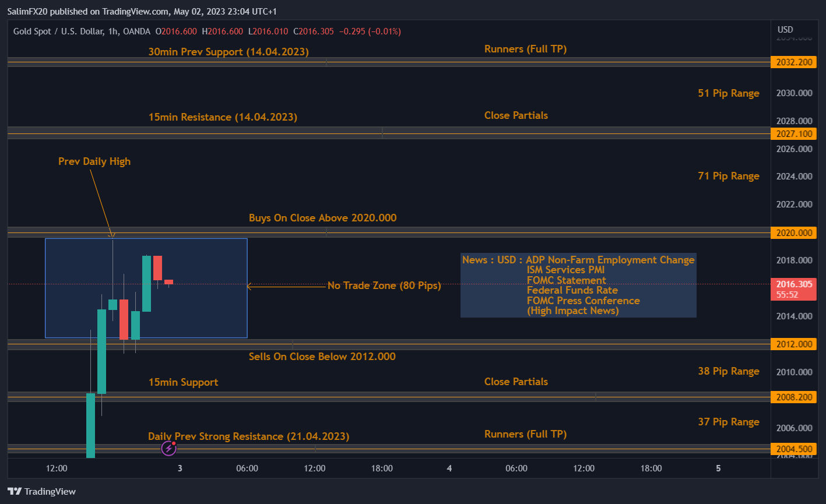This screenshot has height=504, width=826.
Task: Click the day 4 marker on time axis
Action: pos(449,468)
